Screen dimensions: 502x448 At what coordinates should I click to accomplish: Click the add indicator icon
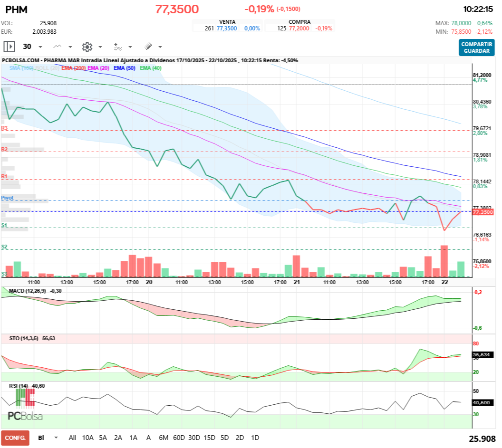click(118, 47)
